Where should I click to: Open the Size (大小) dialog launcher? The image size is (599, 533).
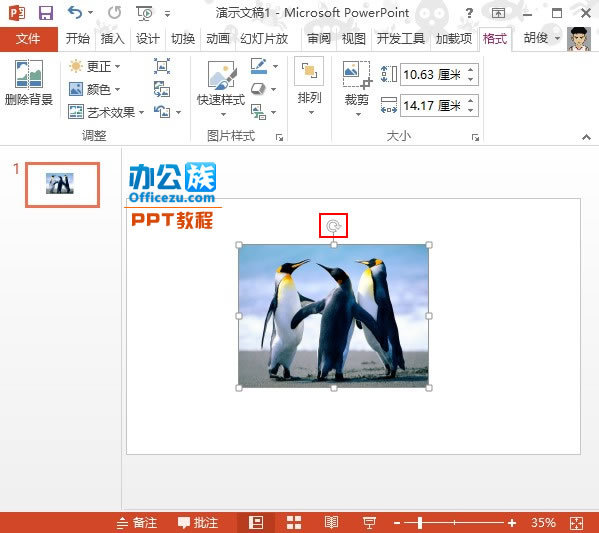[x=475, y=137]
